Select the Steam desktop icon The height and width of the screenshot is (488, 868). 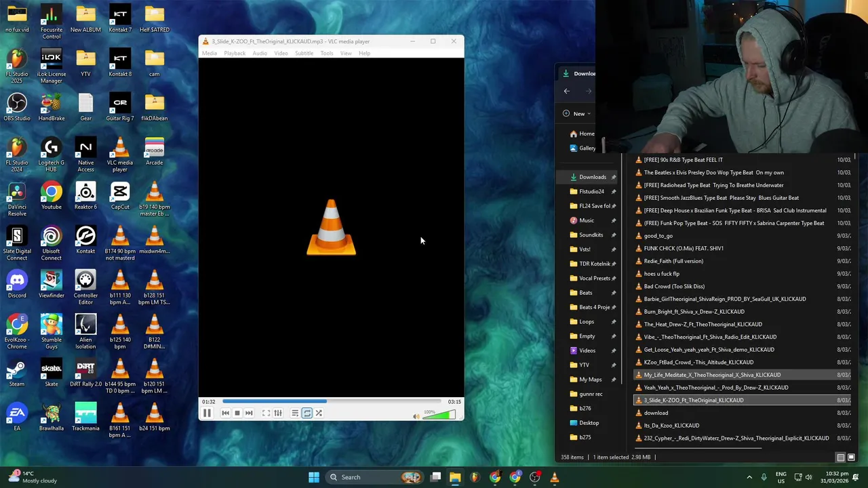coord(17,373)
